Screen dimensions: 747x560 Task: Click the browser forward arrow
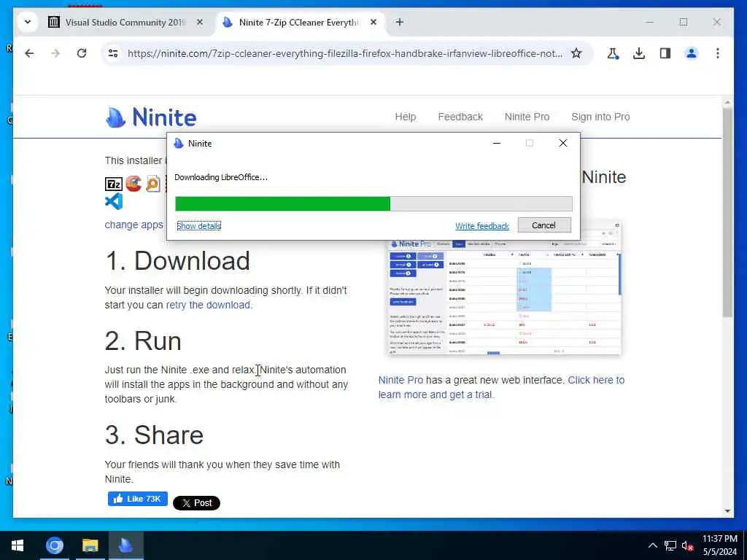tap(55, 53)
